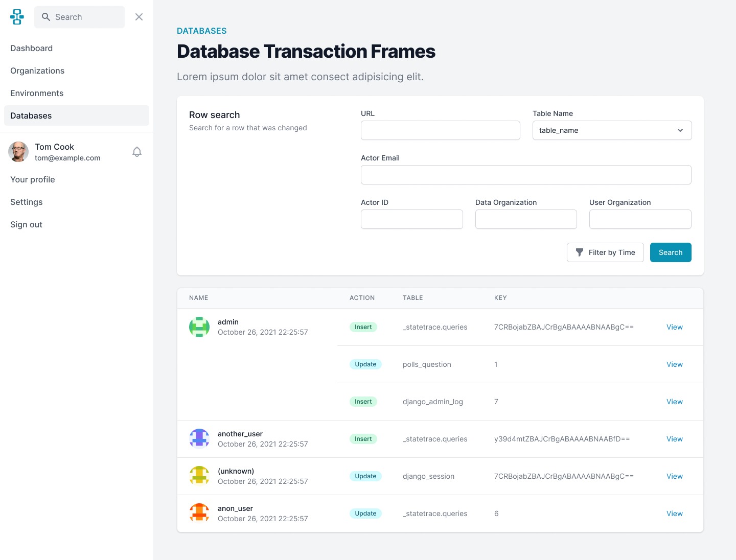Click the Table Name chevron arrow
This screenshot has width=736, height=560.
680,130
